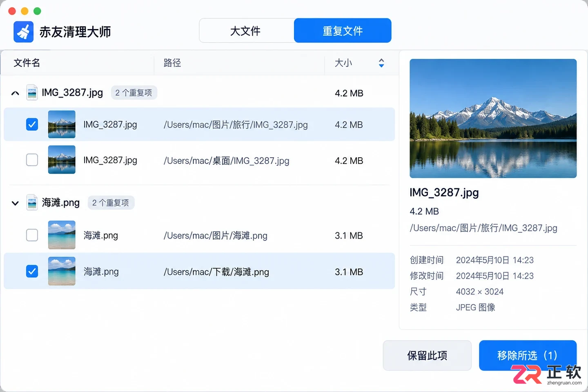Click the IMG_3287.jpg group's 2 个重复项 badge
Viewport: 588px width, 392px height.
tap(134, 93)
